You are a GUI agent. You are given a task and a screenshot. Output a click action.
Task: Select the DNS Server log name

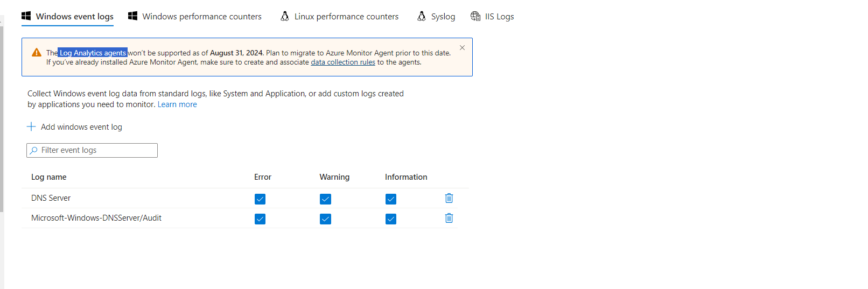click(51, 198)
